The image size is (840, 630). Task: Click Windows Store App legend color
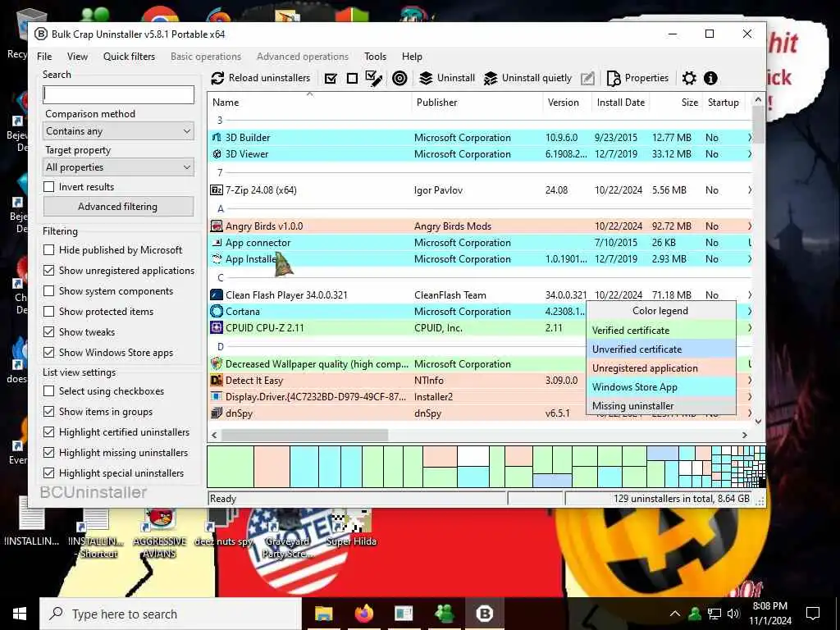point(661,387)
